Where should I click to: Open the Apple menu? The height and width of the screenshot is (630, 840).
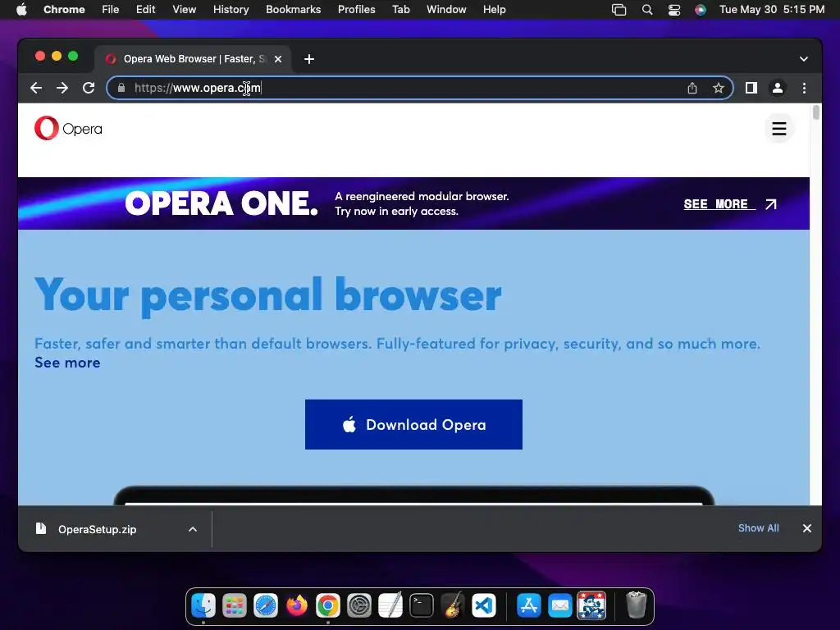[x=21, y=10]
